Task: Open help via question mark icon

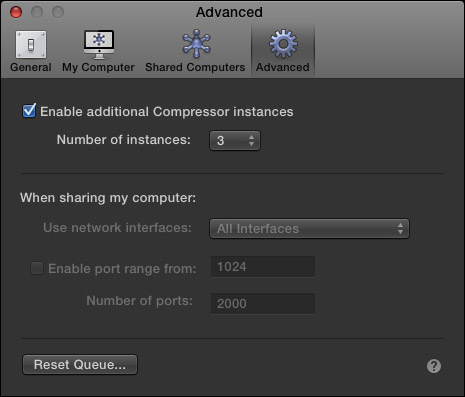Action: (x=434, y=366)
